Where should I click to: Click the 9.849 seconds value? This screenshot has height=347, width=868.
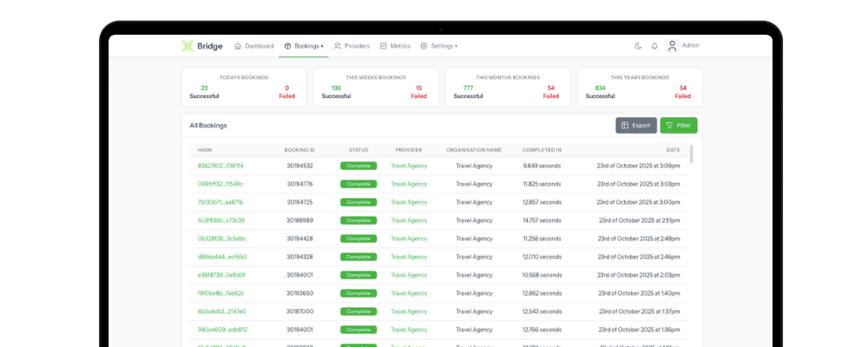click(542, 166)
